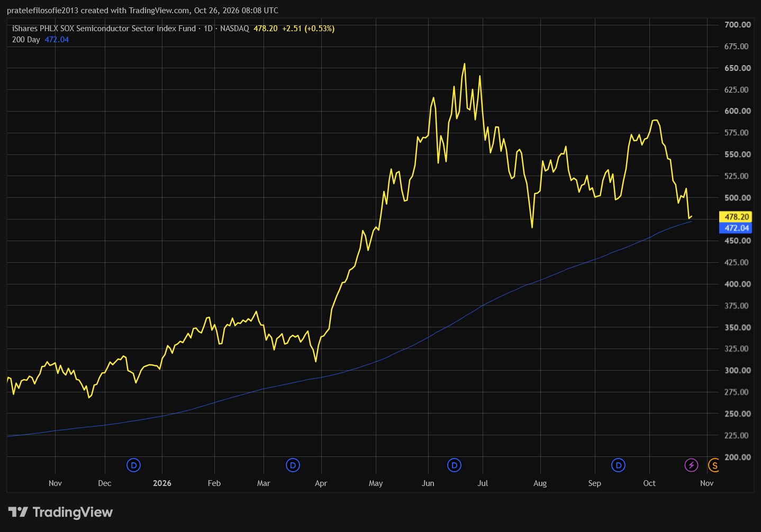Click the iShares PHLX SOX Semiconductor fund title
This screenshot has height=532, width=761.
[104, 29]
